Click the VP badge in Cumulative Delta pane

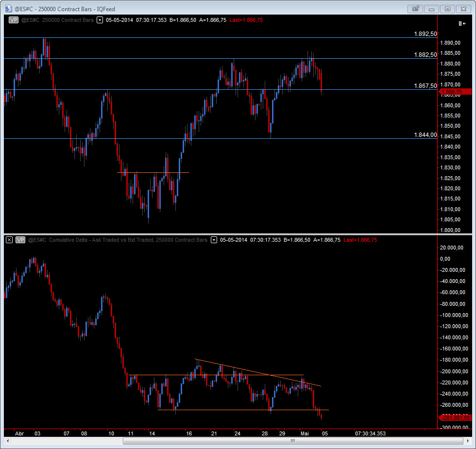pos(20,240)
